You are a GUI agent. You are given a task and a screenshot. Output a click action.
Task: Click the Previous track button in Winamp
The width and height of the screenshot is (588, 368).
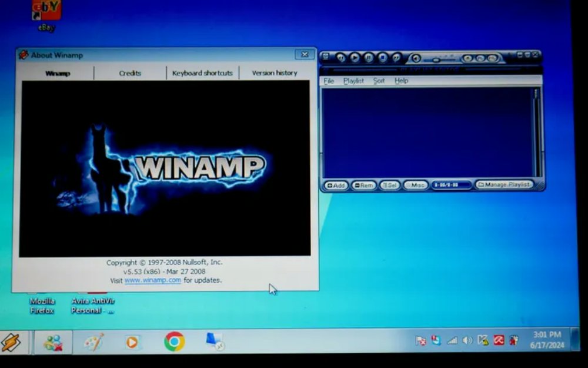(x=340, y=58)
